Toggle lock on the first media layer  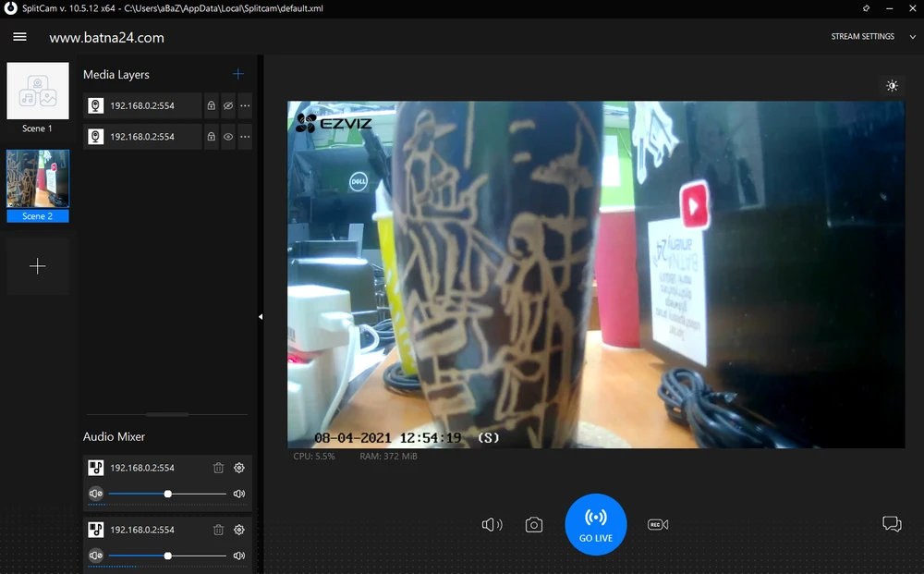coord(211,105)
